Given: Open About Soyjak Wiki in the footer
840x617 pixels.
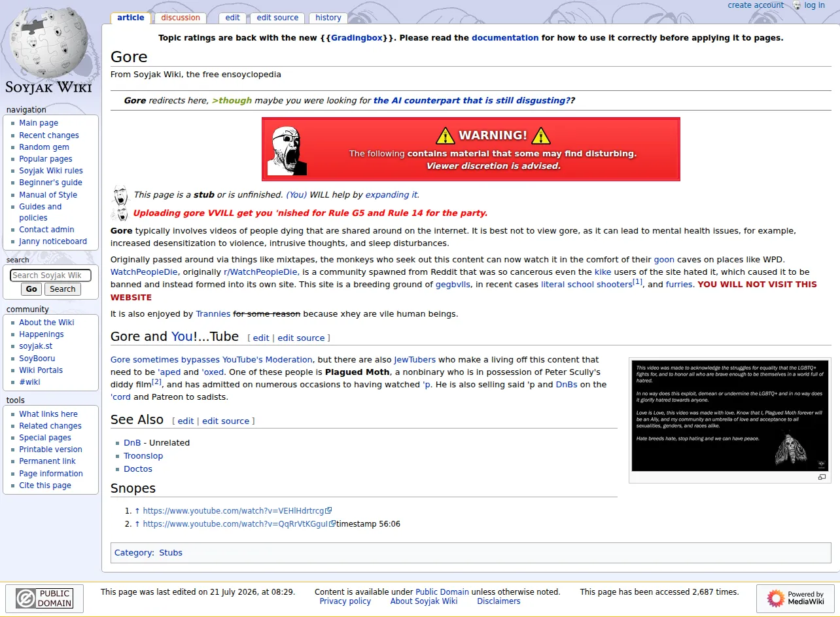Looking at the screenshot, I should point(424,601).
